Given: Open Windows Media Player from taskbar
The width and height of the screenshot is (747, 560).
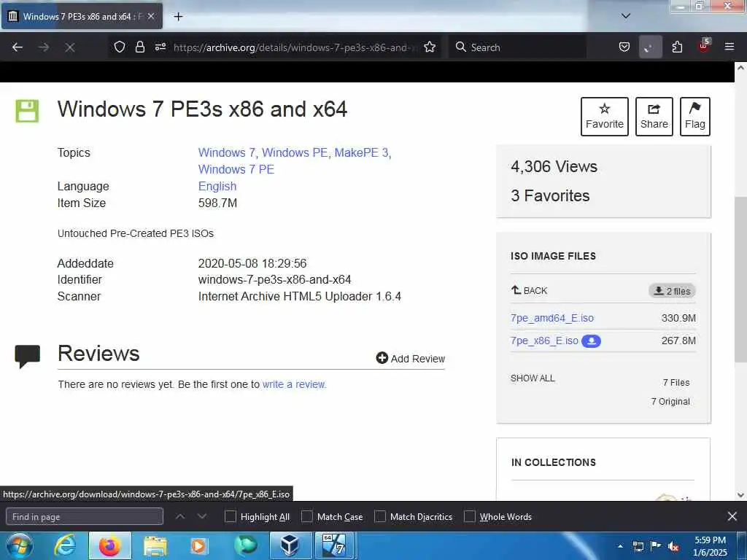Looking at the screenshot, I should click(199, 546).
